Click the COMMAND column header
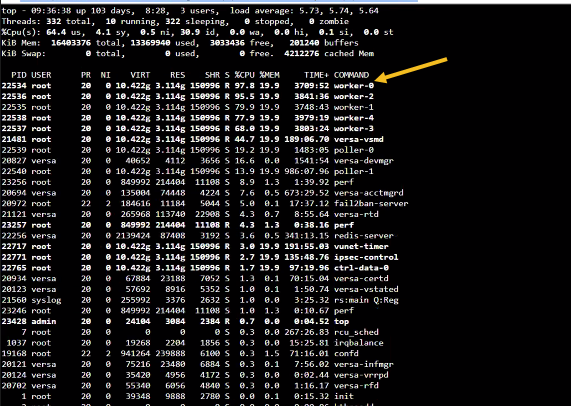Screen dimensions: 571x406 351,75
